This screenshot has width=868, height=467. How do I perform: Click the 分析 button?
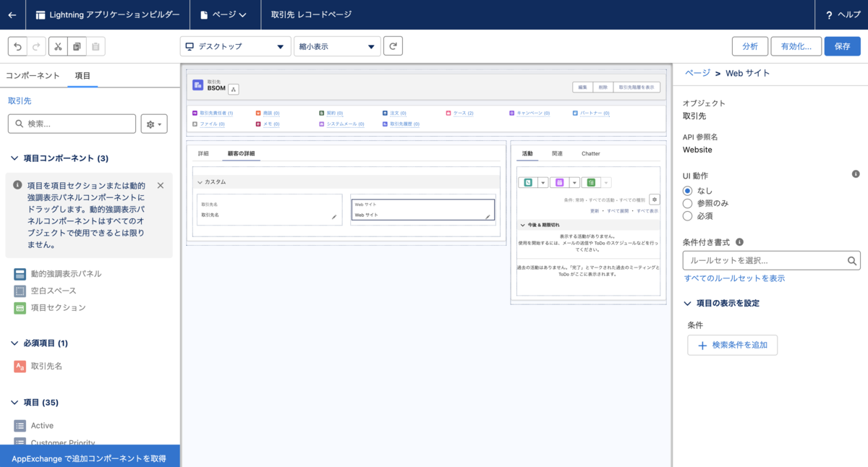[750, 46]
